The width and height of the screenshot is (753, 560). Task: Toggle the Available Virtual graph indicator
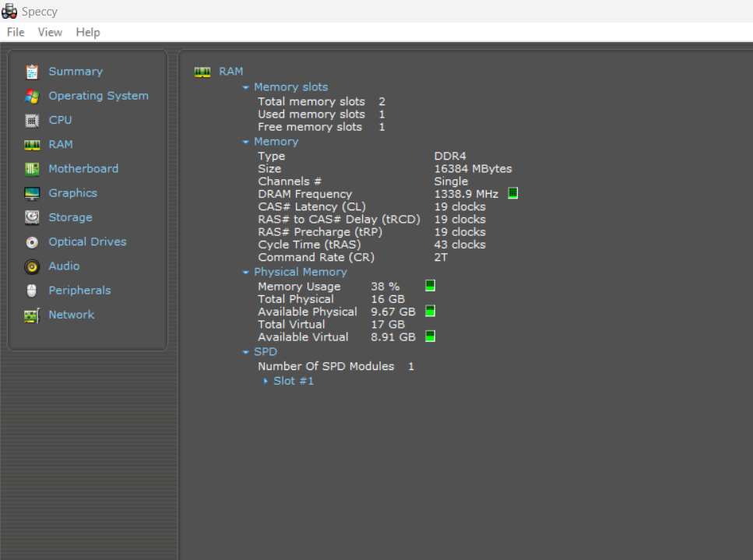point(430,336)
